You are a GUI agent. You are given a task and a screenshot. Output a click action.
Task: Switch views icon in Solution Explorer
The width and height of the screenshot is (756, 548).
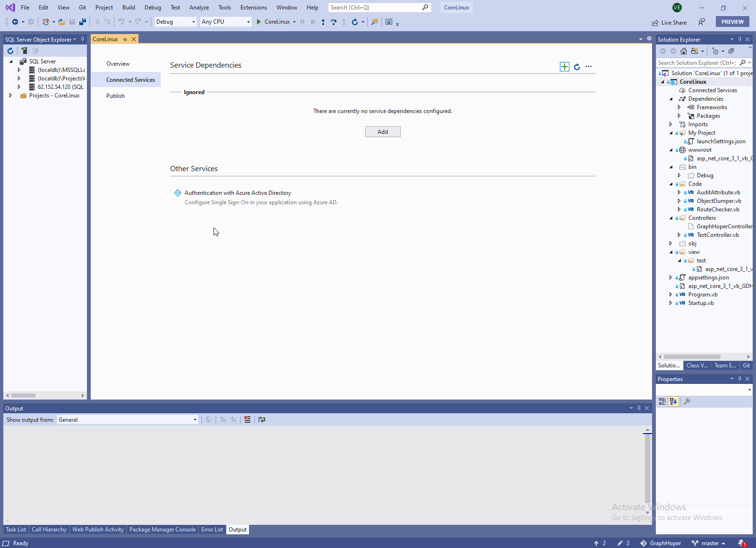click(x=694, y=51)
